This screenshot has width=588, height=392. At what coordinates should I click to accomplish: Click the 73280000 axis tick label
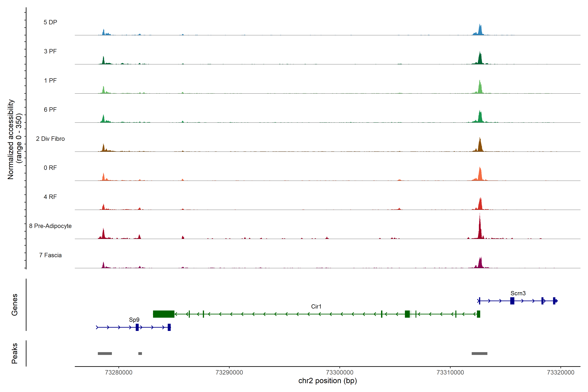(x=119, y=373)
